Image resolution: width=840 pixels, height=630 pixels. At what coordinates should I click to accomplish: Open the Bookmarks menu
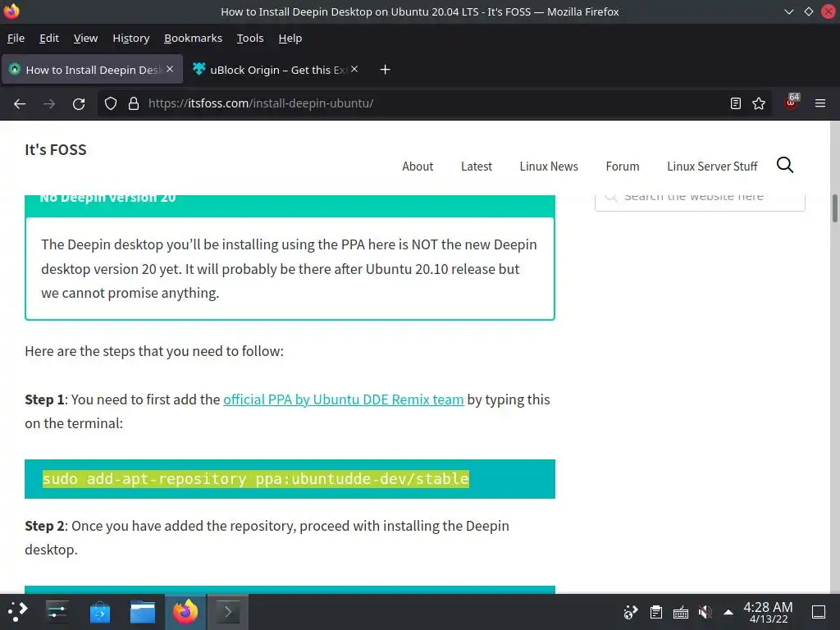tap(193, 38)
